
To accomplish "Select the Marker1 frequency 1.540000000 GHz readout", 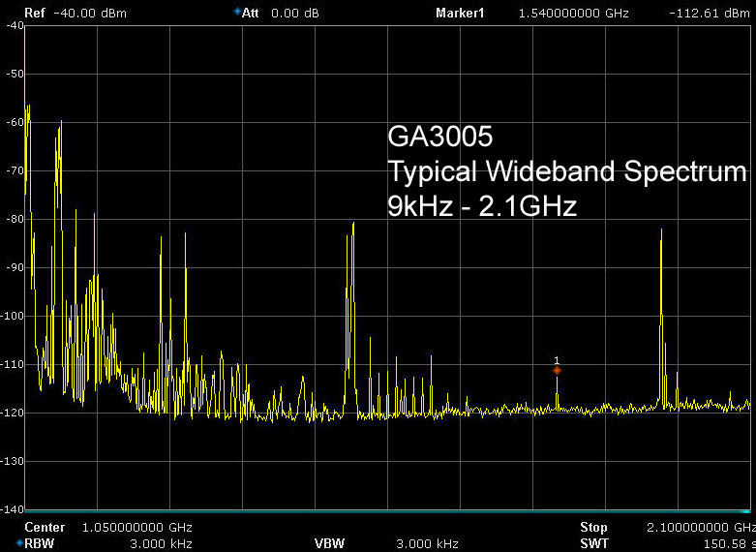I will tap(573, 13).
